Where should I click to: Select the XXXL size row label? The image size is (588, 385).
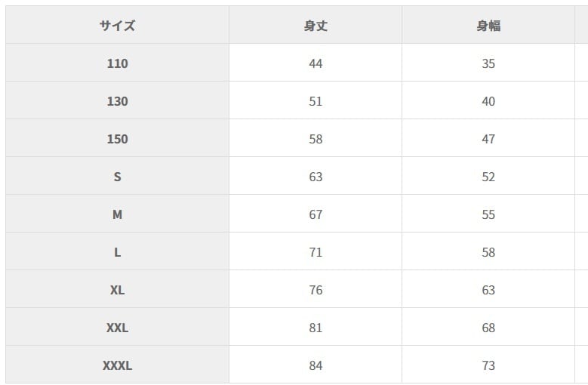tap(117, 365)
